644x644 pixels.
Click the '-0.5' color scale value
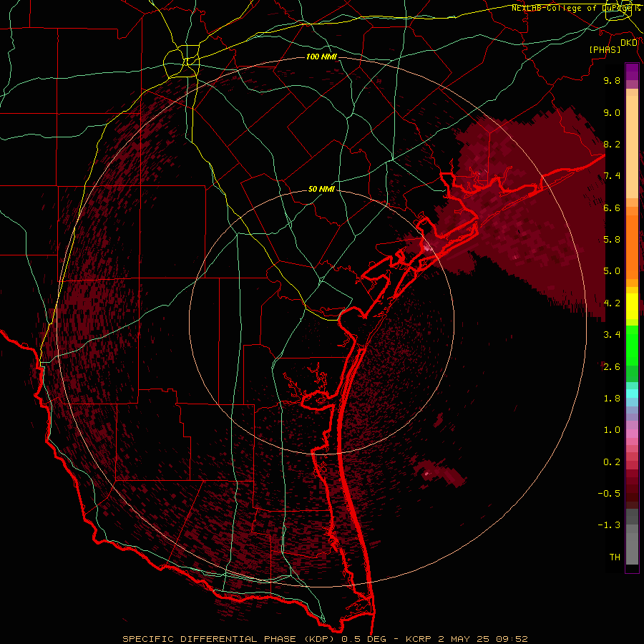(x=609, y=494)
